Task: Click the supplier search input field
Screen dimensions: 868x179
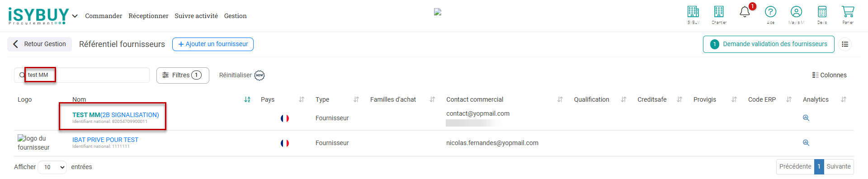Action: [82, 75]
